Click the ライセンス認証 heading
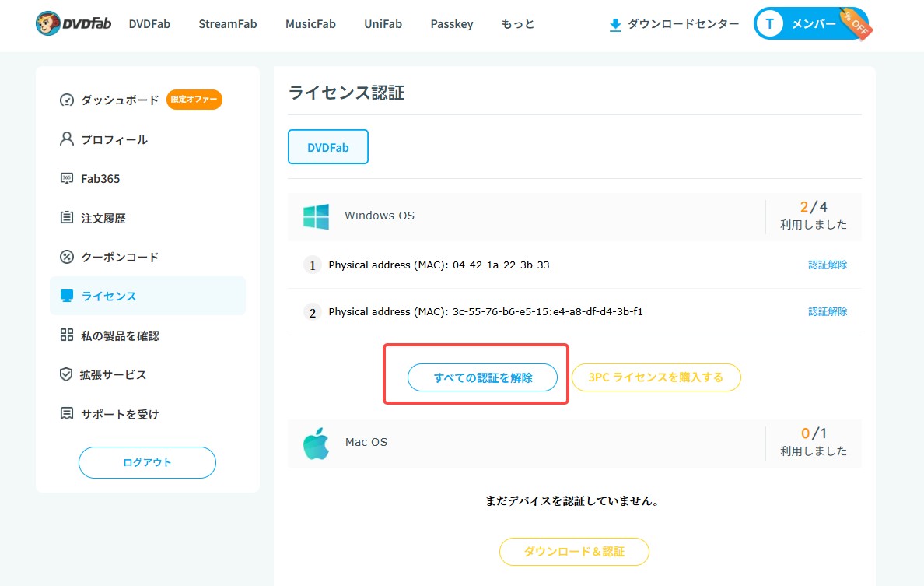 click(x=347, y=93)
